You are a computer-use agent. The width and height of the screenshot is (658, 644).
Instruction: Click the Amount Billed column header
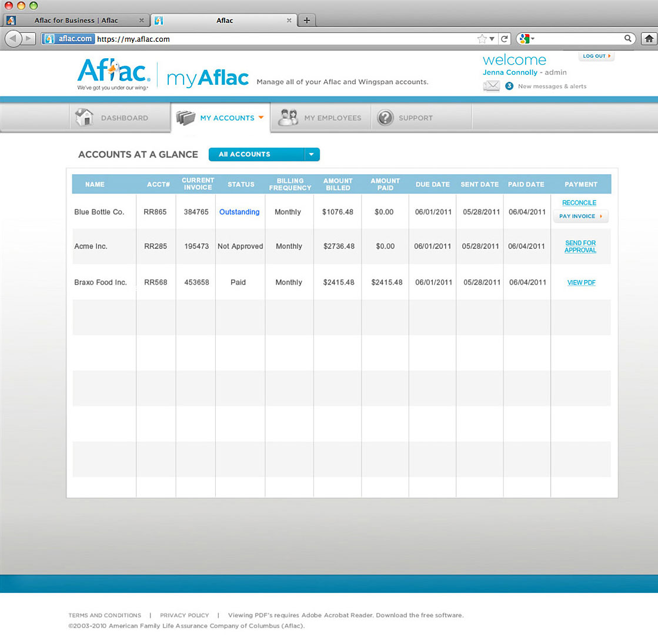pos(338,184)
